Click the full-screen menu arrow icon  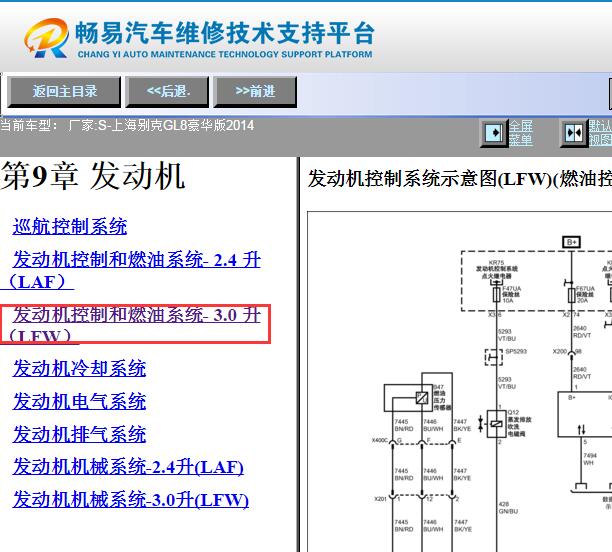click(x=494, y=133)
